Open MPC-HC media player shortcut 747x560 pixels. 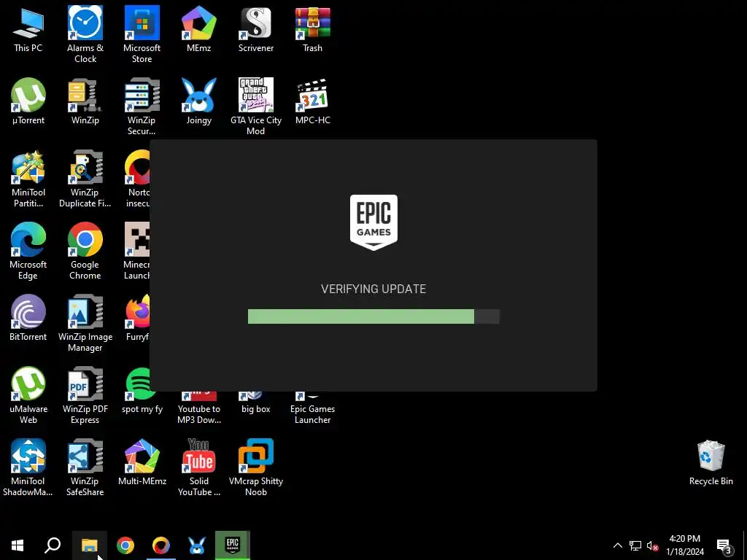(x=312, y=101)
